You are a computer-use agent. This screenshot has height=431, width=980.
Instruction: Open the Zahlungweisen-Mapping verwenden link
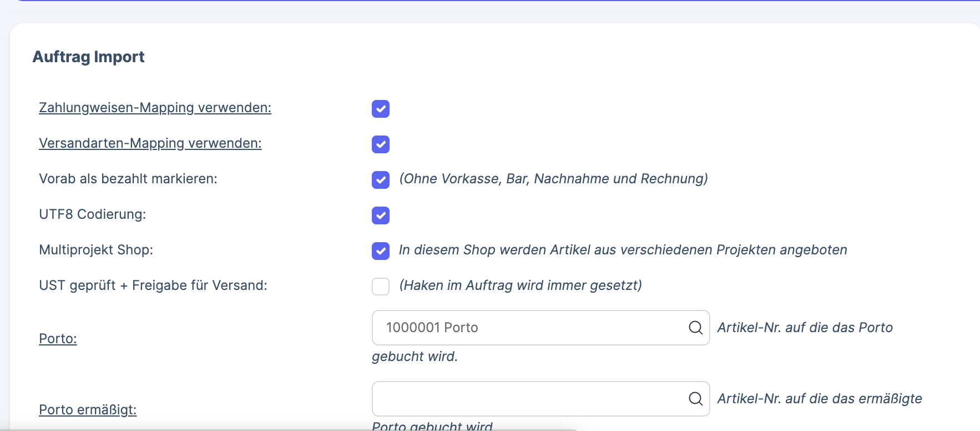[155, 108]
